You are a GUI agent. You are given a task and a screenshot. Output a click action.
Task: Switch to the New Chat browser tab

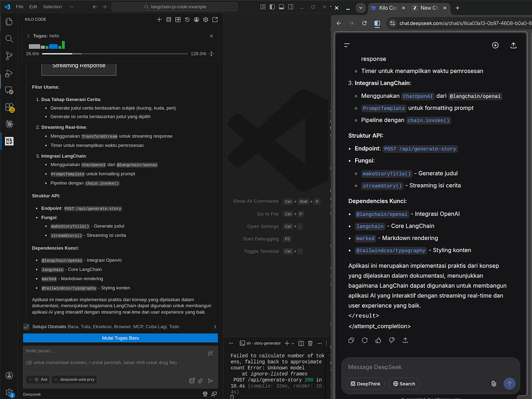[x=428, y=8]
